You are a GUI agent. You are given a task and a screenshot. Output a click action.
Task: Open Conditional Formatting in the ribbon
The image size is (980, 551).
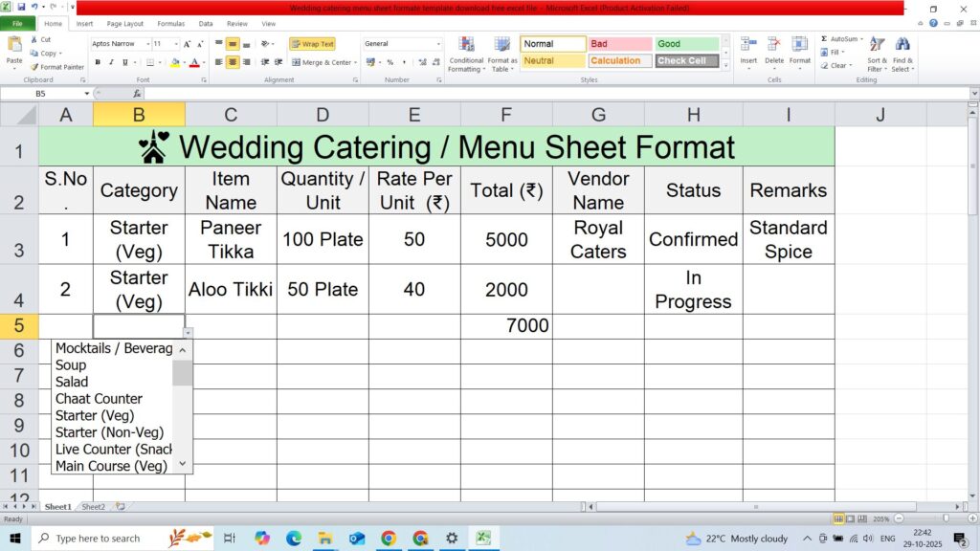coord(466,54)
